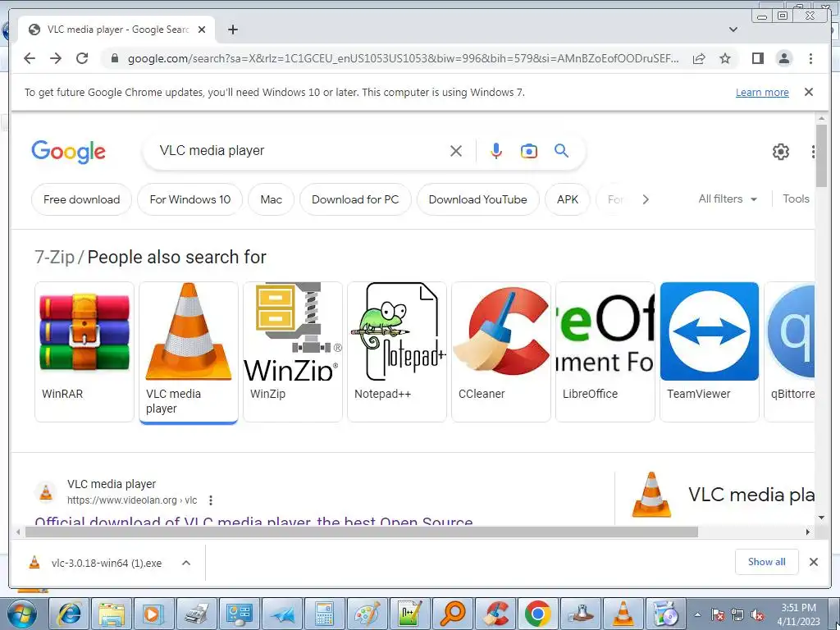Screen dimensions: 840x630
Task: Dismiss the Windows 7 update notice
Action: (809, 92)
